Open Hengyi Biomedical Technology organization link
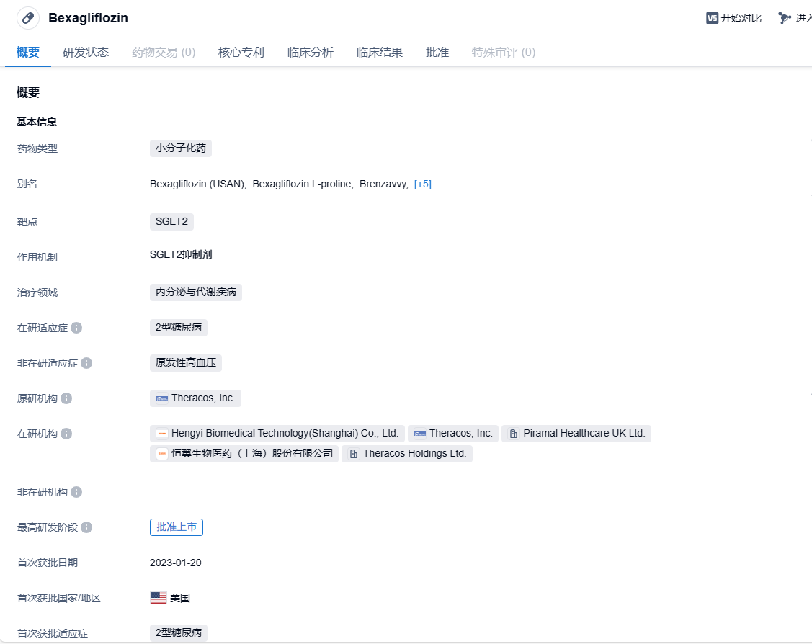This screenshot has width=812, height=644. click(x=284, y=433)
